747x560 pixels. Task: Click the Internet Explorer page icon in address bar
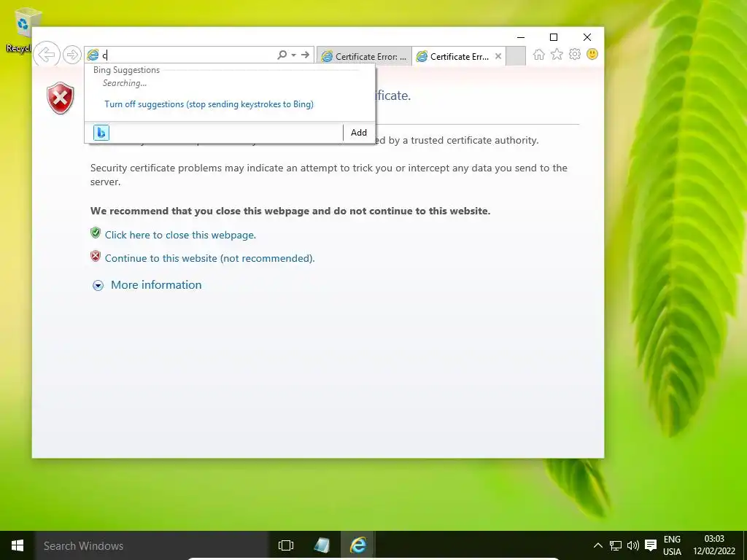click(x=93, y=55)
